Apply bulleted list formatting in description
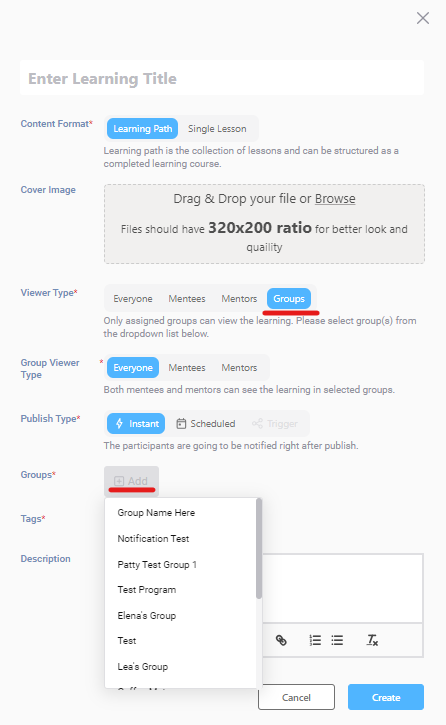Image resolution: width=446 pixels, height=725 pixels. [x=337, y=640]
